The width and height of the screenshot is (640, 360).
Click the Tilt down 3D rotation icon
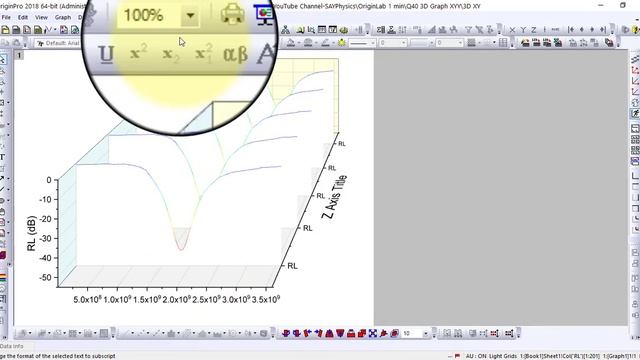tap(340, 333)
